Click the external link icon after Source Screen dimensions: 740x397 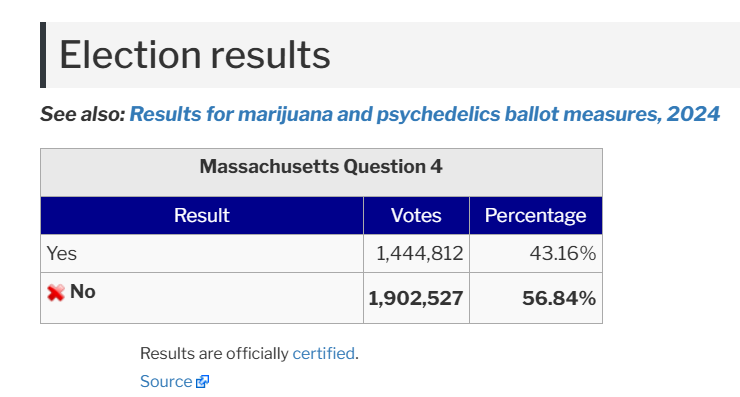pos(202,381)
